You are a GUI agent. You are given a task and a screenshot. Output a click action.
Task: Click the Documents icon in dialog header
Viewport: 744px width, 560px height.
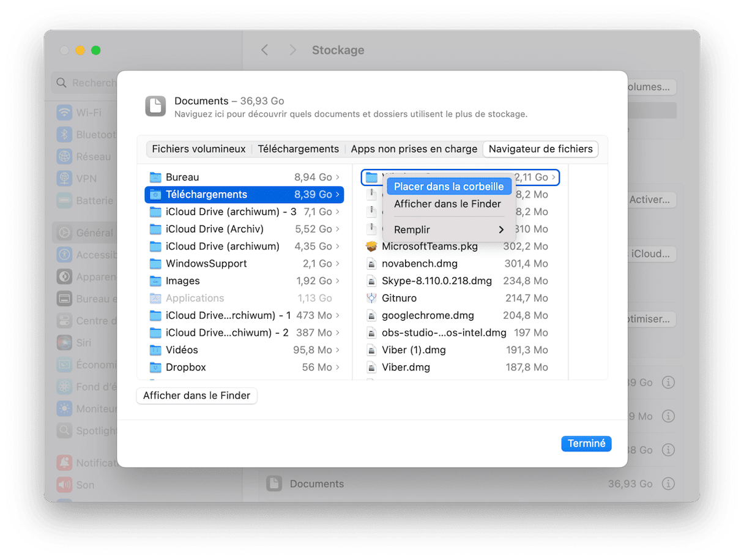155,106
